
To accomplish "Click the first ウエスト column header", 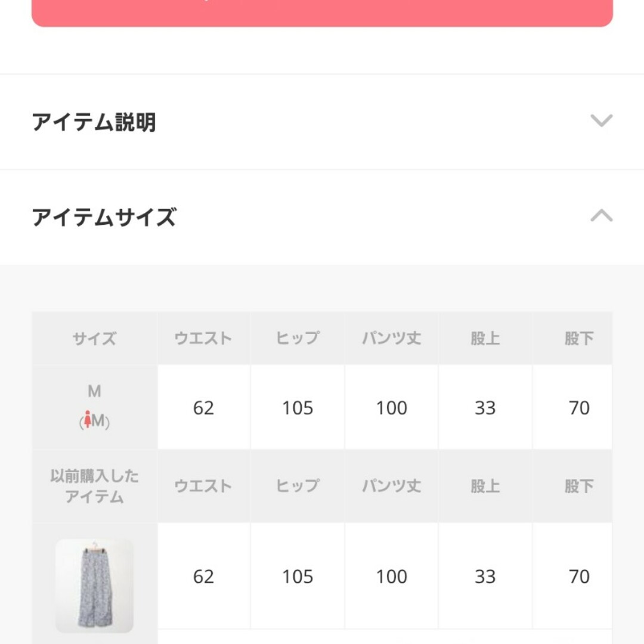I will coord(203,339).
